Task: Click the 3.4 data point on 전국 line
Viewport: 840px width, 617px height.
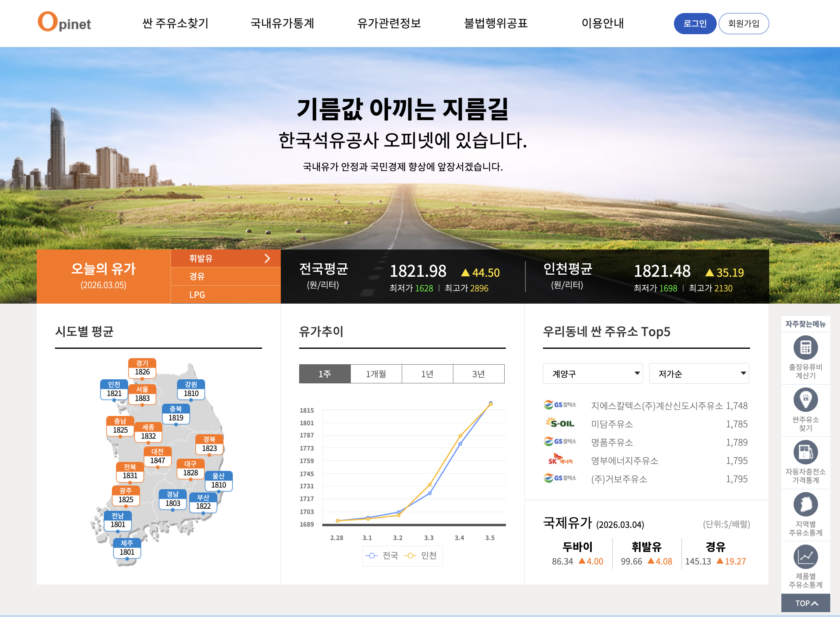Action: click(460, 444)
